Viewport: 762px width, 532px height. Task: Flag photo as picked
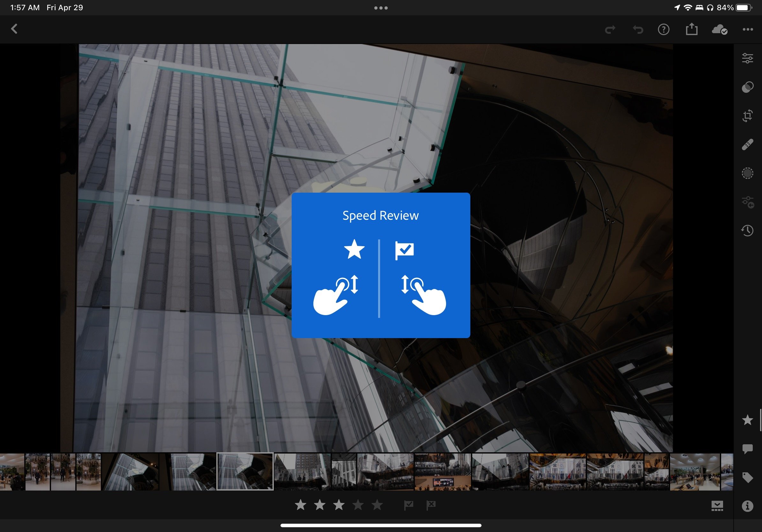[408, 505]
